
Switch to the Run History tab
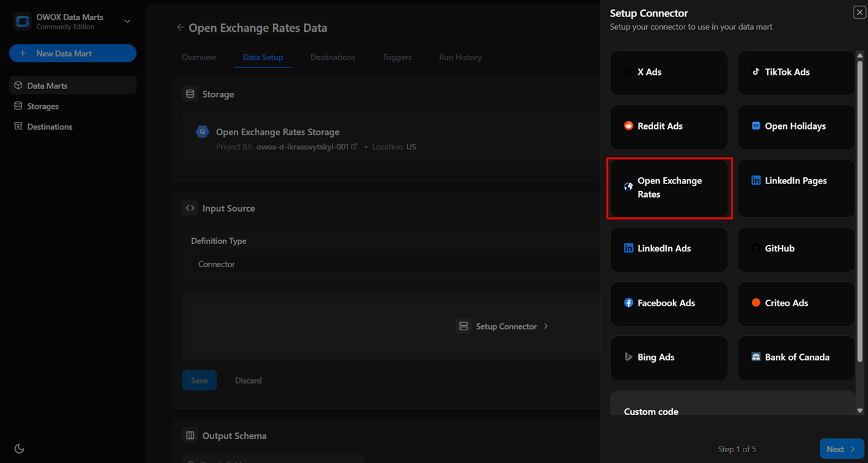(460, 57)
